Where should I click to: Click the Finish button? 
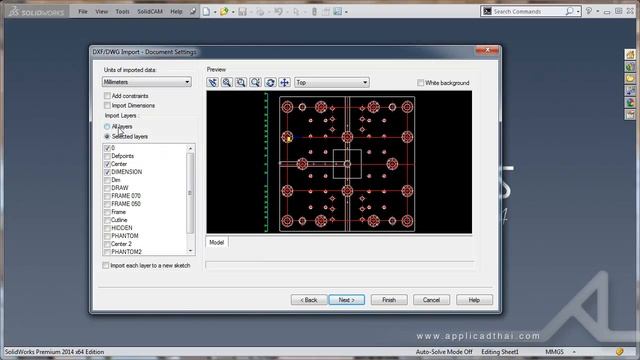pos(389,300)
